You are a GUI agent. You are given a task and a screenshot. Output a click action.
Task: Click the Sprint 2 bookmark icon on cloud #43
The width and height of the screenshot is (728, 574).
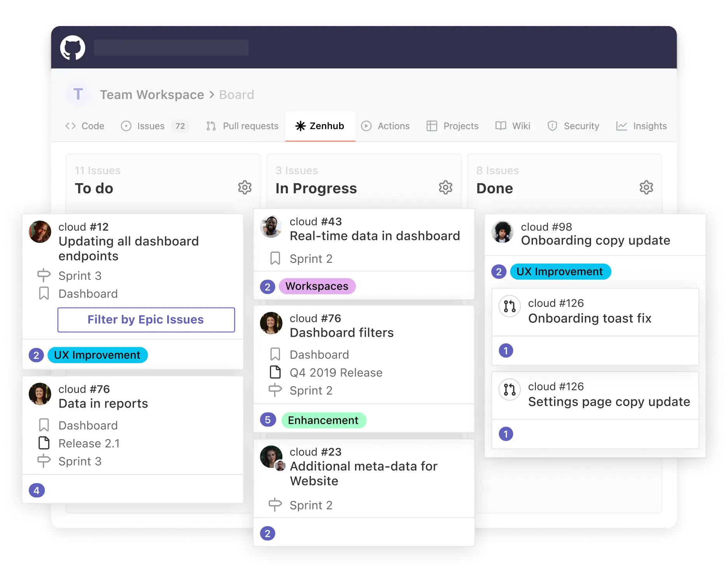click(275, 258)
